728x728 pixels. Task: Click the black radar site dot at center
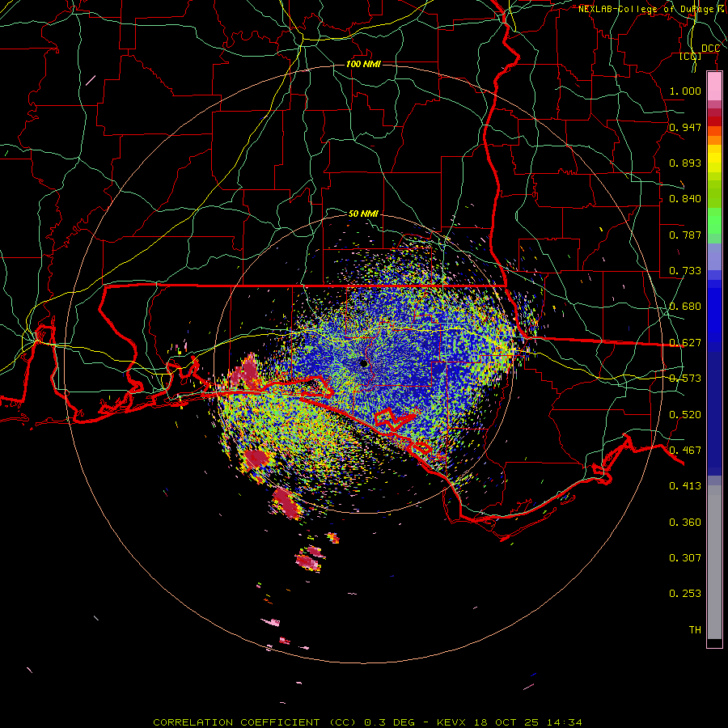tap(363, 363)
